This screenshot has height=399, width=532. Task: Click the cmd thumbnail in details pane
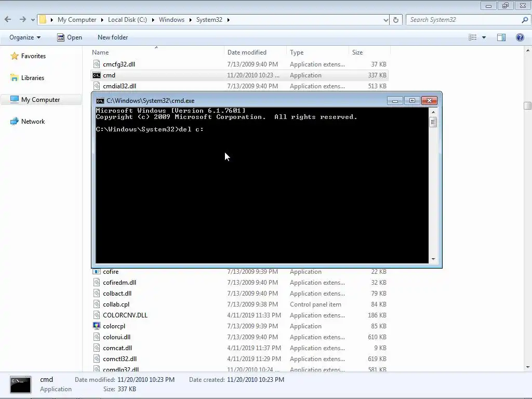click(20, 384)
